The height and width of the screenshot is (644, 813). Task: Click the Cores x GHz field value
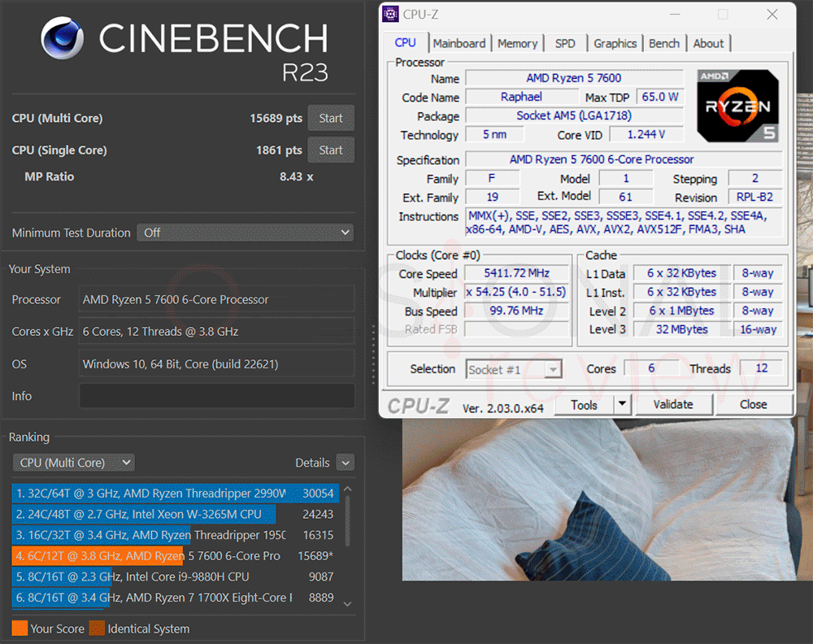tap(217, 332)
